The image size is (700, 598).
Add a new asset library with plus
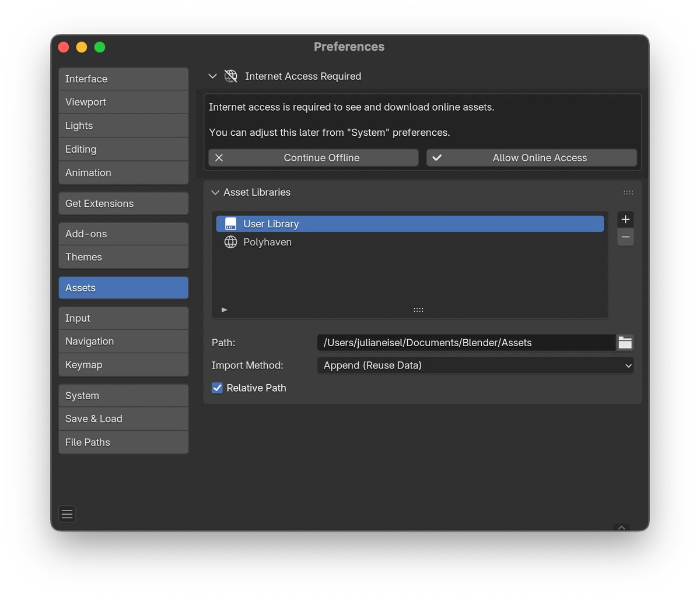(625, 219)
